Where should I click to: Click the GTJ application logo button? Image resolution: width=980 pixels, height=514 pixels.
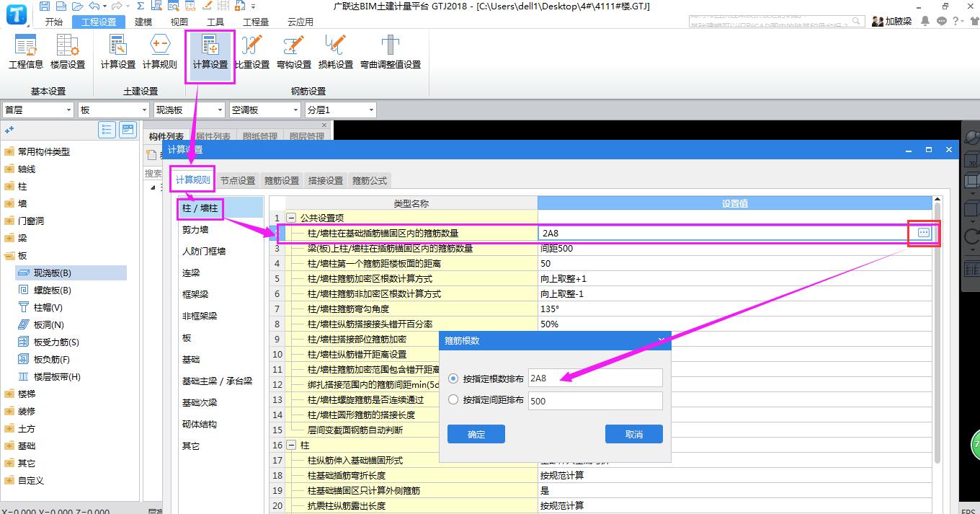point(17,14)
